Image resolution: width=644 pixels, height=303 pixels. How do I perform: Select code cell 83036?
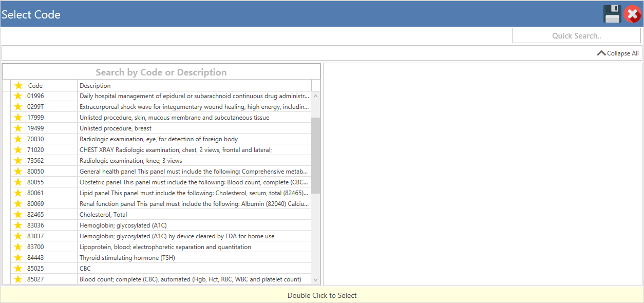click(x=51, y=225)
